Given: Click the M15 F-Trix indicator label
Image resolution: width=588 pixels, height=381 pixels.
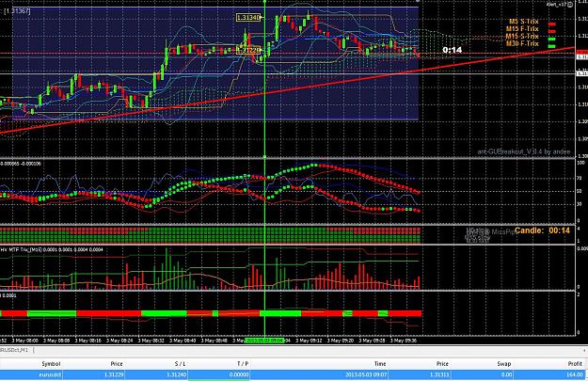Looking at the screenshot, I should (x=522, y=29).
